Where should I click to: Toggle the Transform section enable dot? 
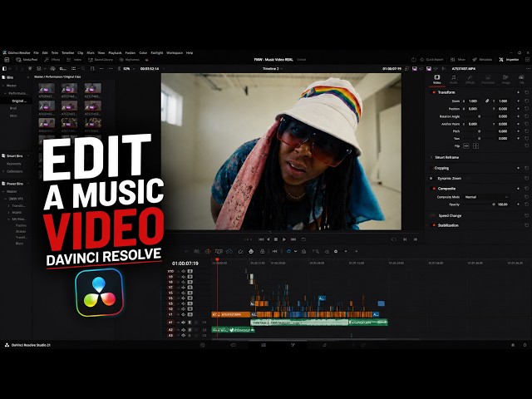(434, 92)
